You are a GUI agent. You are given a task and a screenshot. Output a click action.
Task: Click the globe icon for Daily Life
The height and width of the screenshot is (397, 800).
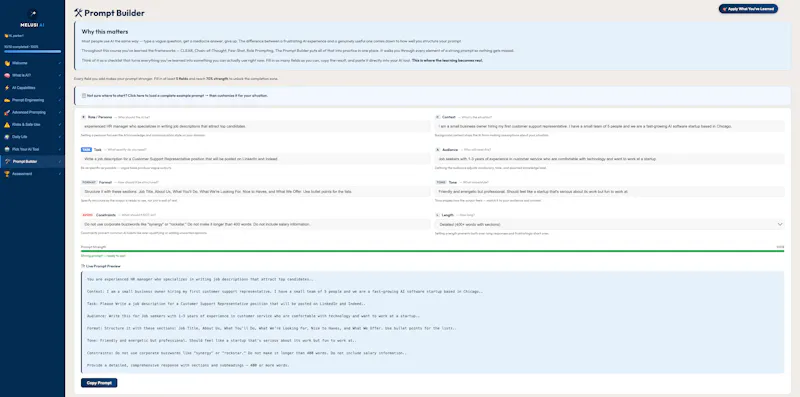(7, 137)
